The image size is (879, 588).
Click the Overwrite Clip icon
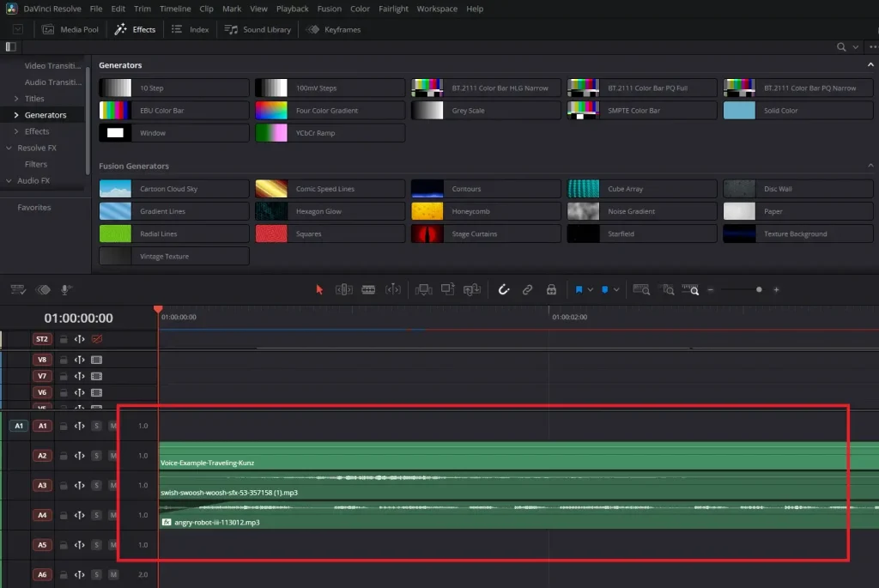pyautogui.click(x=447, y=290)
